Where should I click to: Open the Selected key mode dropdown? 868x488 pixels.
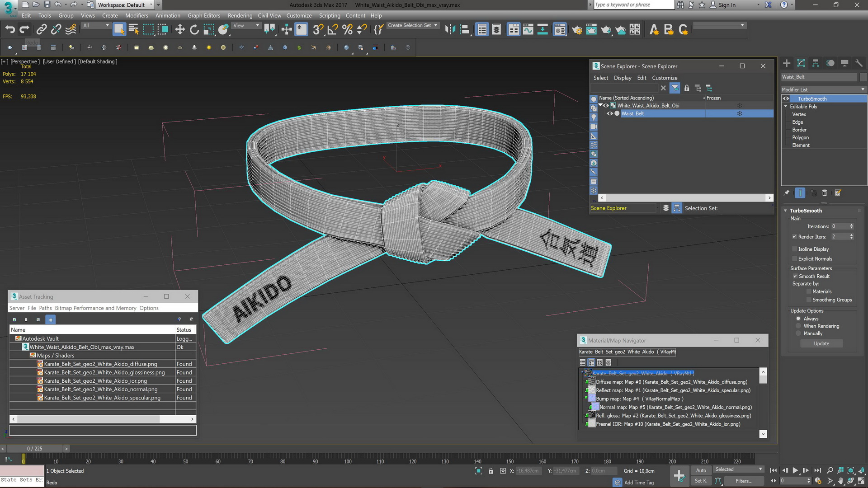coord(739,469)
